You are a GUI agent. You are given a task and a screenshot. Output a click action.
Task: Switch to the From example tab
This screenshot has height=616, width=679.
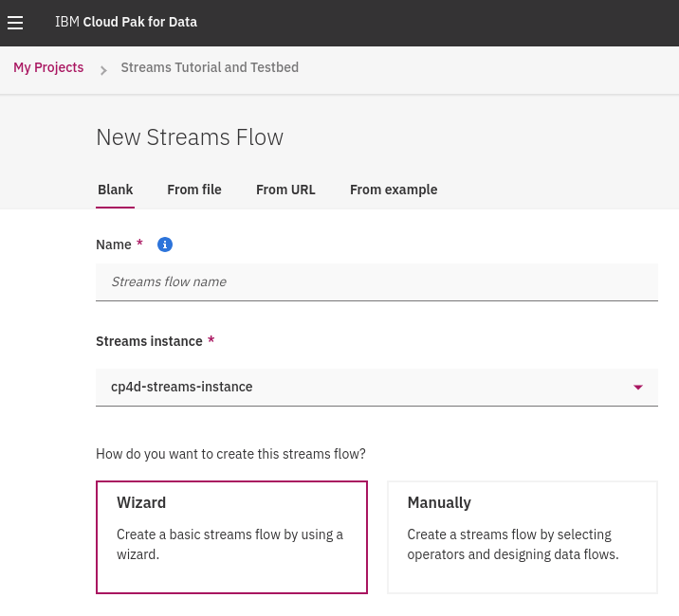pos(394,190)
